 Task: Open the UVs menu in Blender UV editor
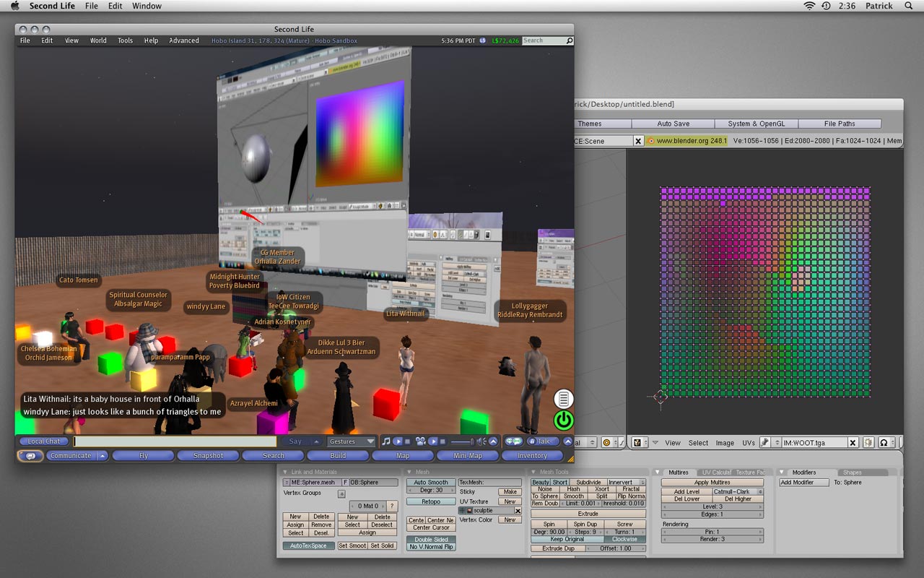click(x=748, y=443)
